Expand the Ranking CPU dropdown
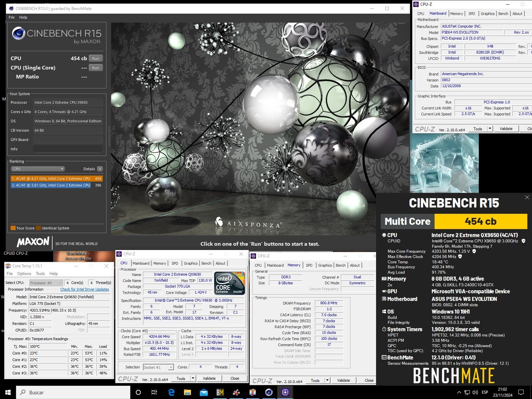532x399 pixels. (38, 169)
